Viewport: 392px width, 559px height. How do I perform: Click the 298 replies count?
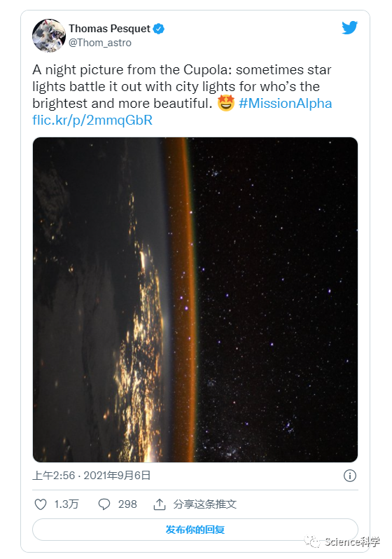(x=127, y=504)
